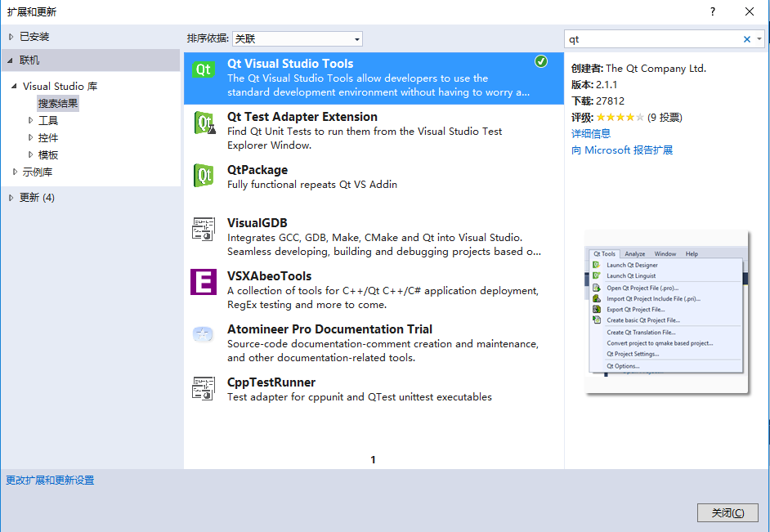Click the 更新 (4) label
This screenshot has width=770, height=532.
(37, 198)
